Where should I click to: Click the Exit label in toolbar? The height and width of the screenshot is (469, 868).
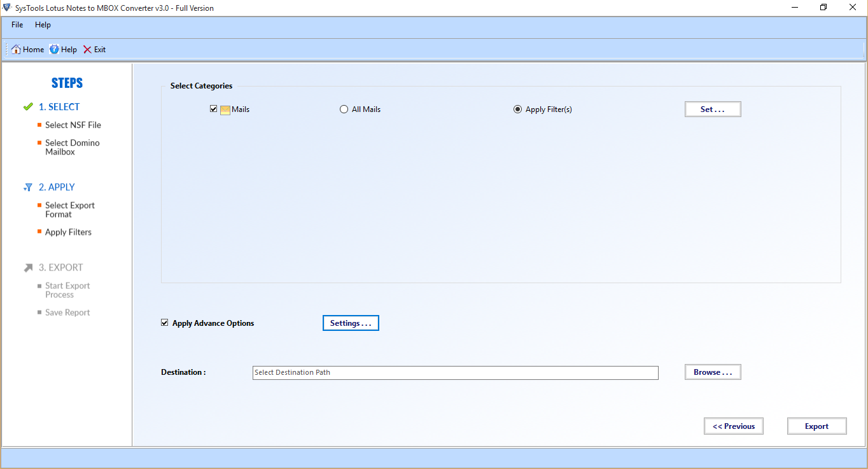click(x=100, y=50)
